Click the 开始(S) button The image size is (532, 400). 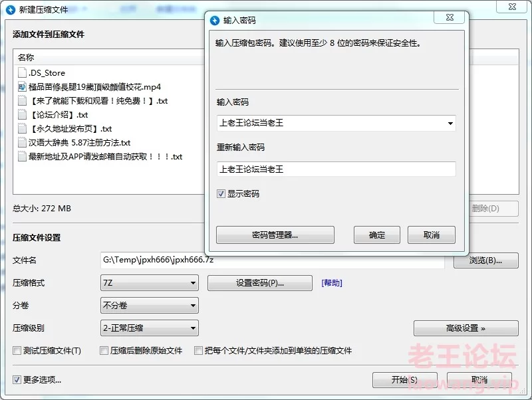coord(405,379)
